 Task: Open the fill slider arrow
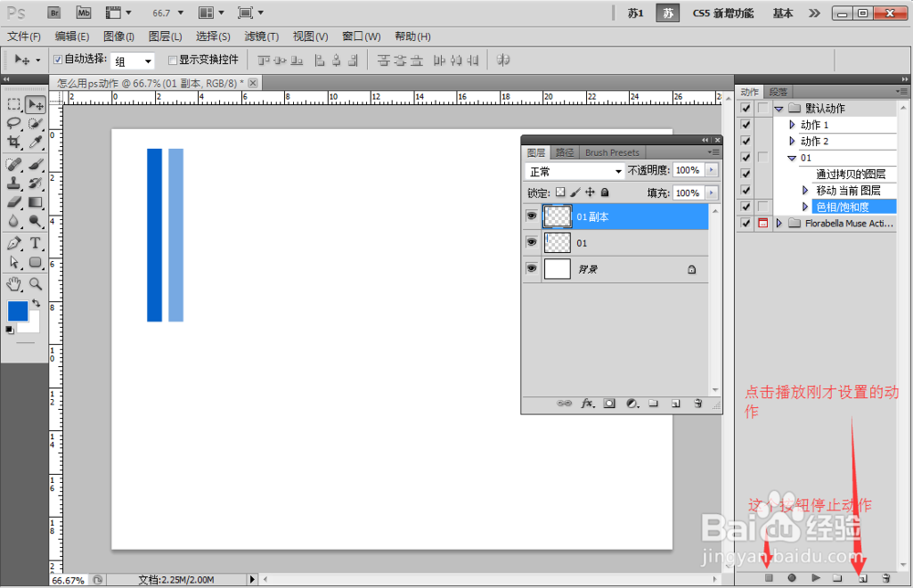(711, 193)
